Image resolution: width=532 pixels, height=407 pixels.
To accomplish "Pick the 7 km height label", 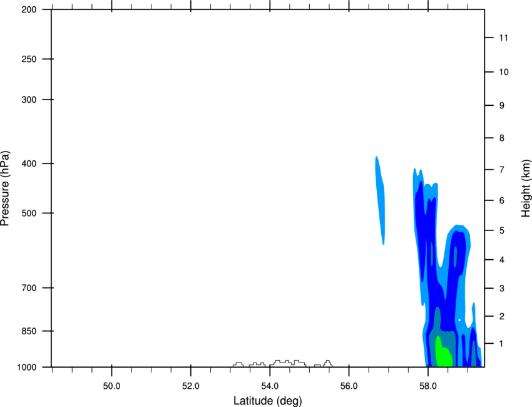I will pyautogui.click(x=502, y=170).
